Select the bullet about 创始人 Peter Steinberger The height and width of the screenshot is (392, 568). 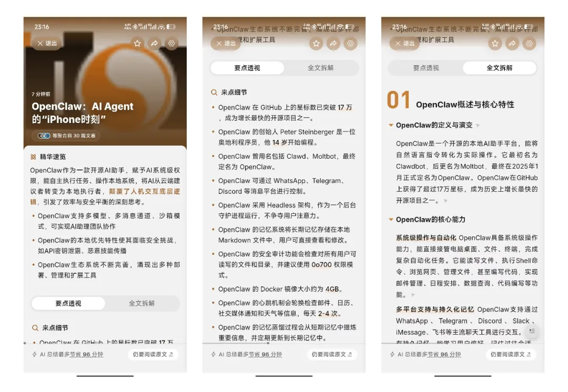pyautogui.click(x=285, y=137)
